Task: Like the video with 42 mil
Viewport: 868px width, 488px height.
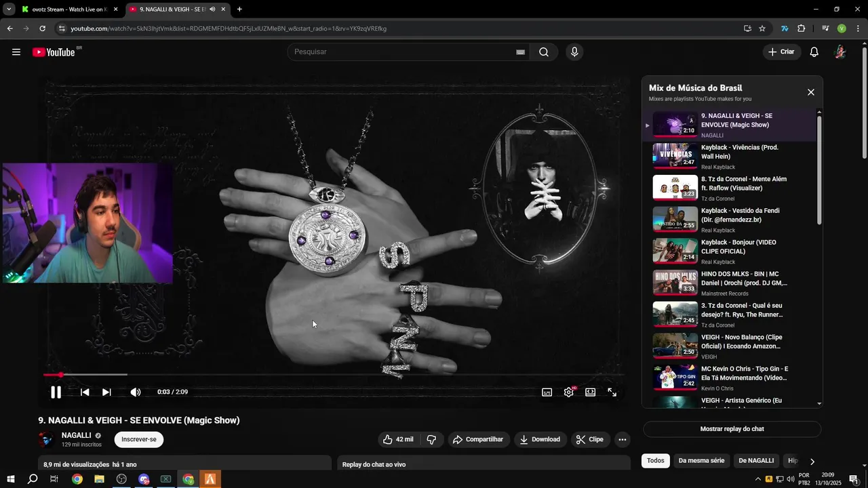Action: pyautogui.click(x=398, y=439)
